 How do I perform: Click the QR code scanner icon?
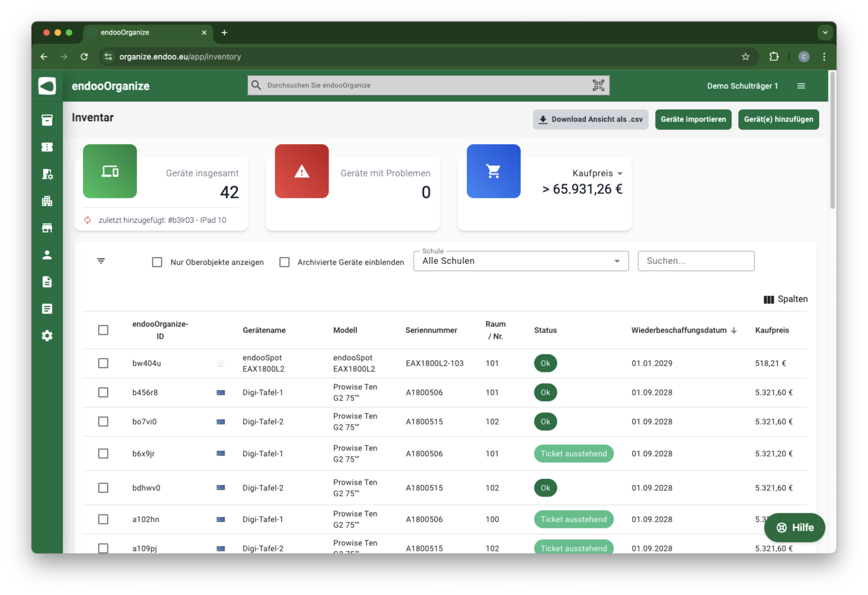click(598, 85)
